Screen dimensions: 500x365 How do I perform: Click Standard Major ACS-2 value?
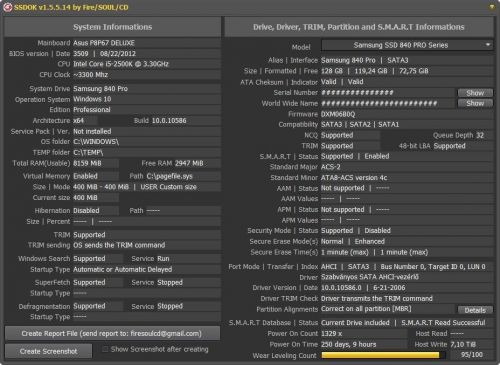[331, 167]
